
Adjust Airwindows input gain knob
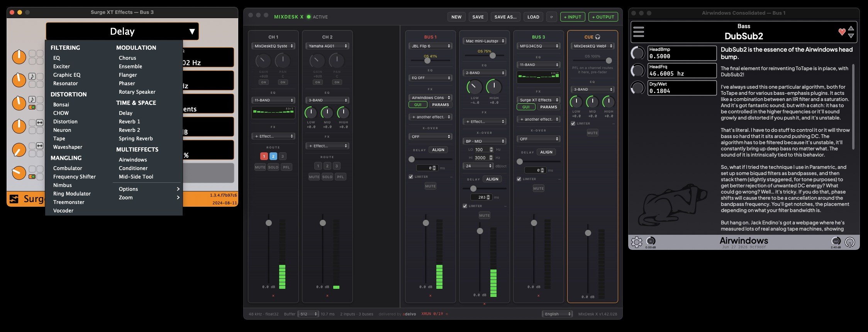(x=651, y=241)
